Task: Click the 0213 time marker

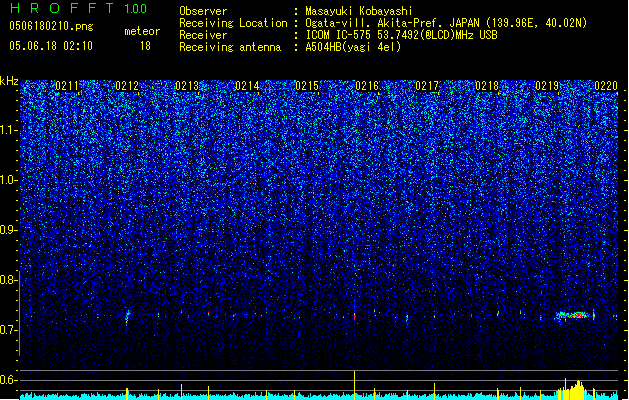Action: click(x=187, y=86)
